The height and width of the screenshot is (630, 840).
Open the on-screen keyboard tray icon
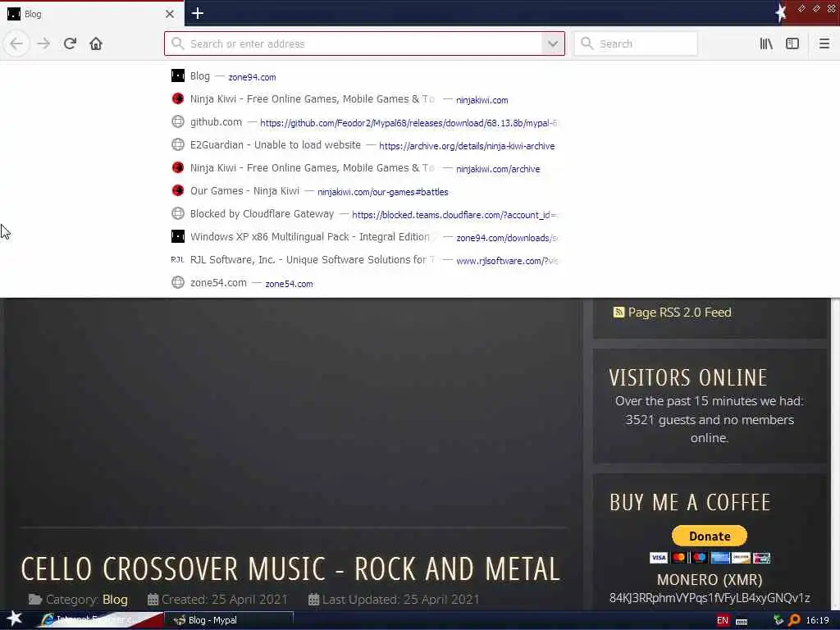(x=742, y=622)
